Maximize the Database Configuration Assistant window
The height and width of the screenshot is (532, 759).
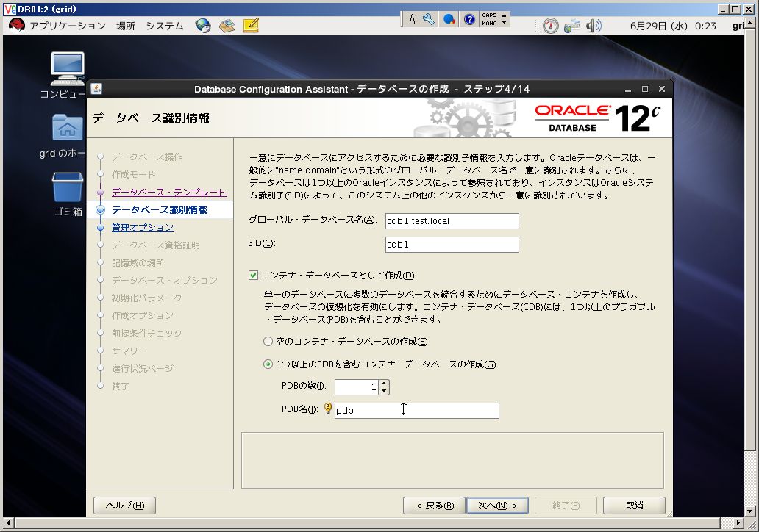coord(645,89)
